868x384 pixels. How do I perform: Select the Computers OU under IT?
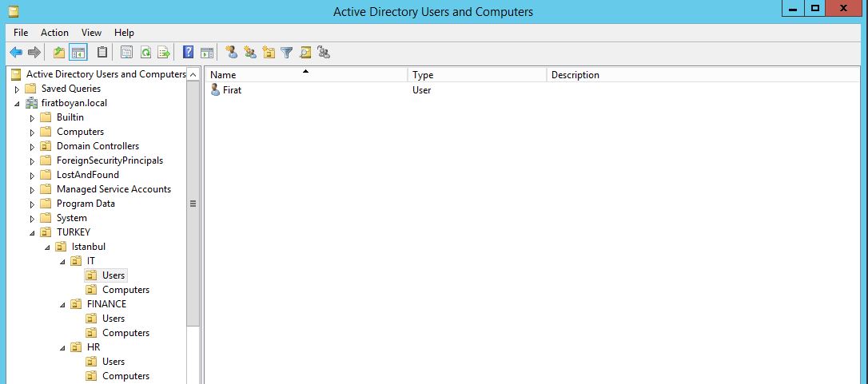[125, 290]
